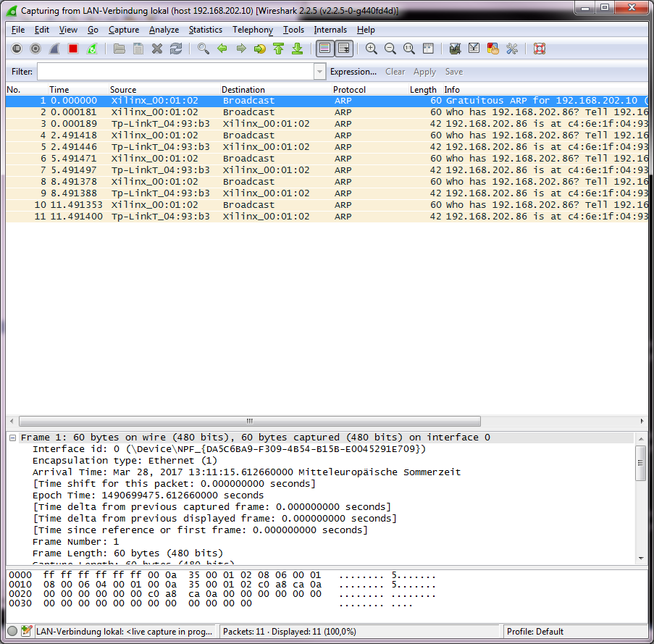
Task: Click the packet list horizontal scrollbar
Action: (249, 422)
